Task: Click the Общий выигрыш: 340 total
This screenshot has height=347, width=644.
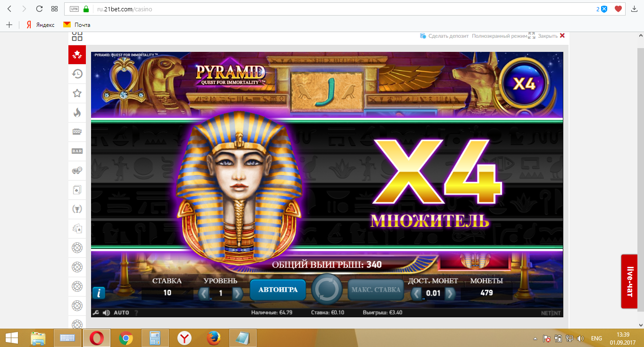Action: (x=326, y=265)
